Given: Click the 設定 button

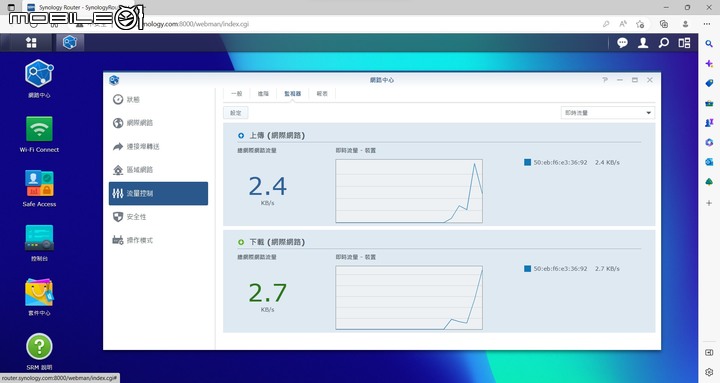Looking at the screenshot, I should pyautogui.click(x=236, y=113).
